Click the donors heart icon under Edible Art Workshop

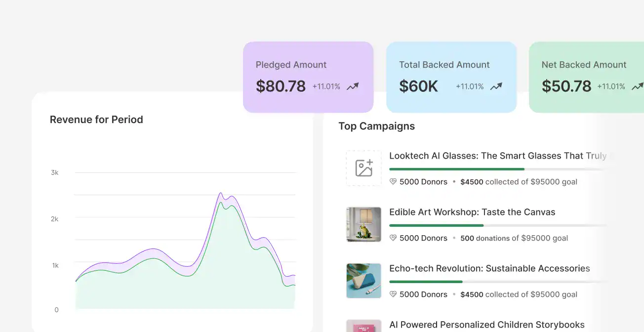pyautogui.click(x=393, y=238)
